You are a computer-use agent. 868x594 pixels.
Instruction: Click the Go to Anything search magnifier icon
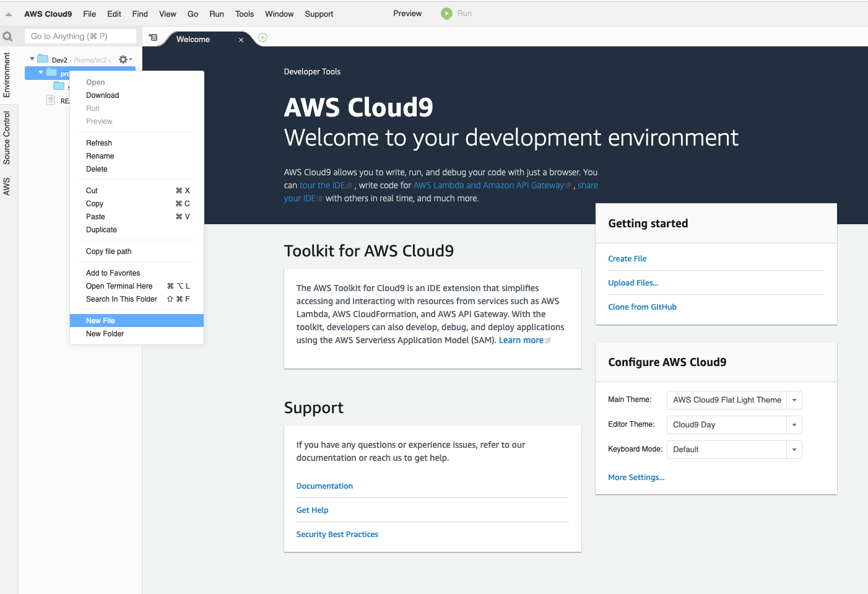point(8,37)
